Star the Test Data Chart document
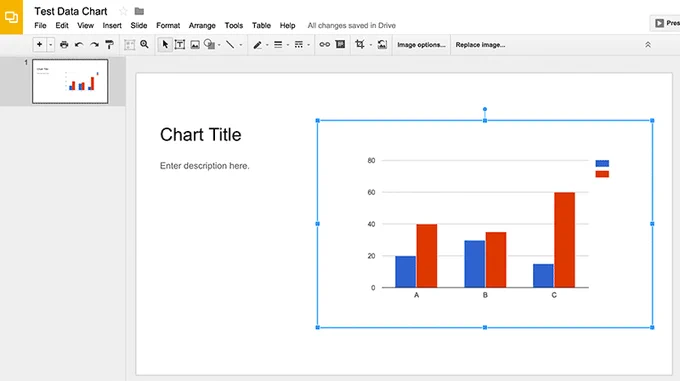This screenshot has width=680, height=381. point(123,11)
